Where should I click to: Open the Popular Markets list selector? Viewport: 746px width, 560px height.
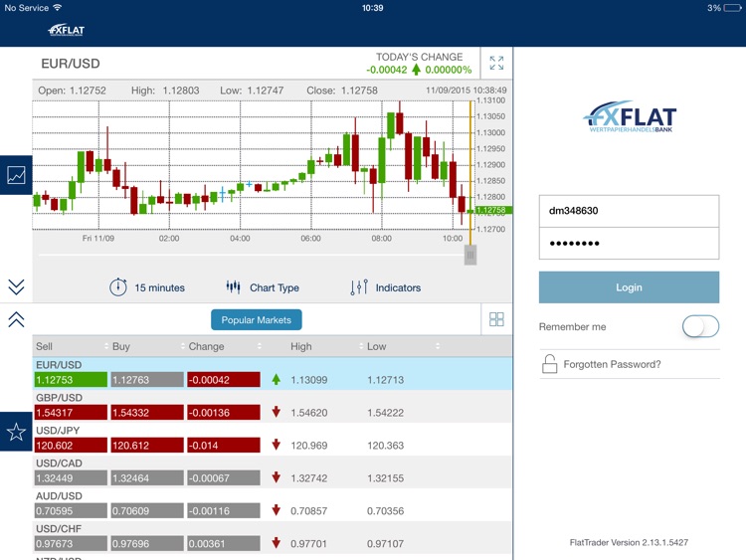[x=257, y=320]
